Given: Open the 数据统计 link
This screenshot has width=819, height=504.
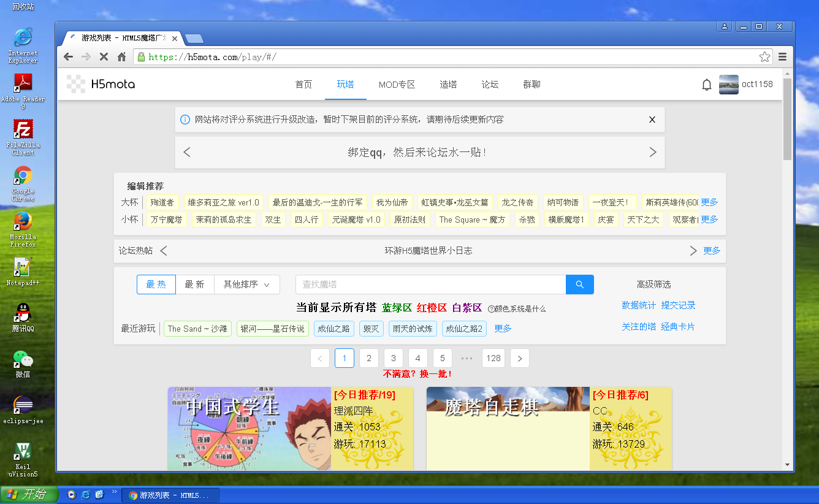Looking at the screenshot, I should pos(638,305).
